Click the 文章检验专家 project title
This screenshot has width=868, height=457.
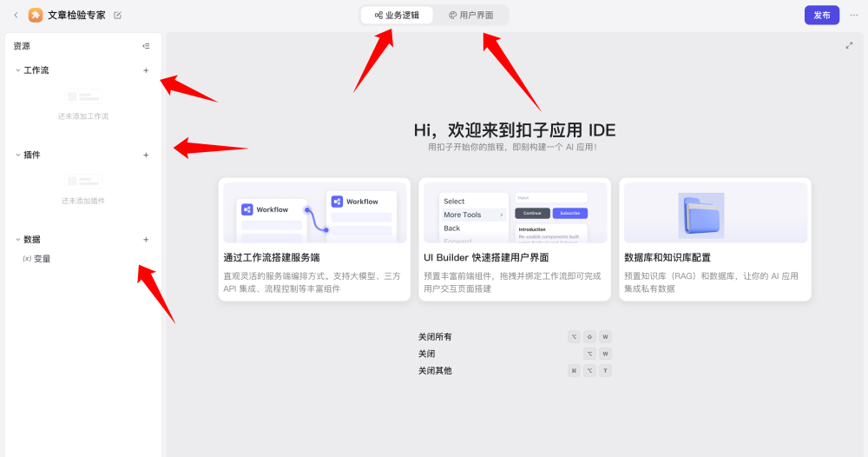coord(76,15)
